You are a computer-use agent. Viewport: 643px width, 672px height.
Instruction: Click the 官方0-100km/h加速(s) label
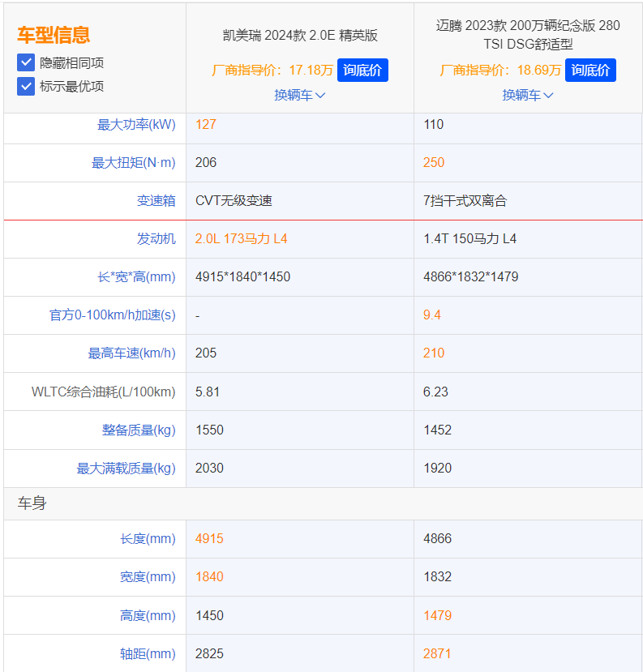(112, 315)
